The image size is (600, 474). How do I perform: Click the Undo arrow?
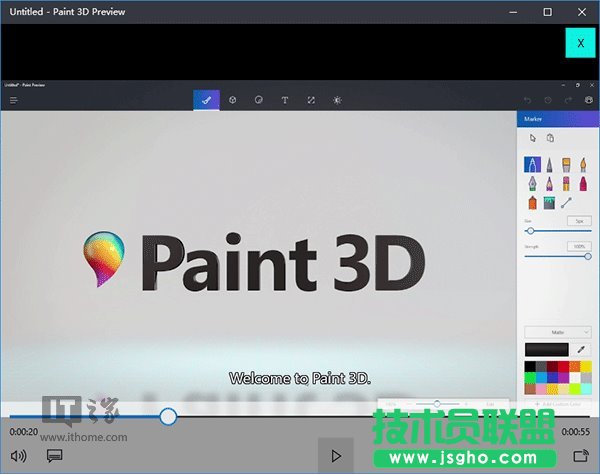click(527, 100)
